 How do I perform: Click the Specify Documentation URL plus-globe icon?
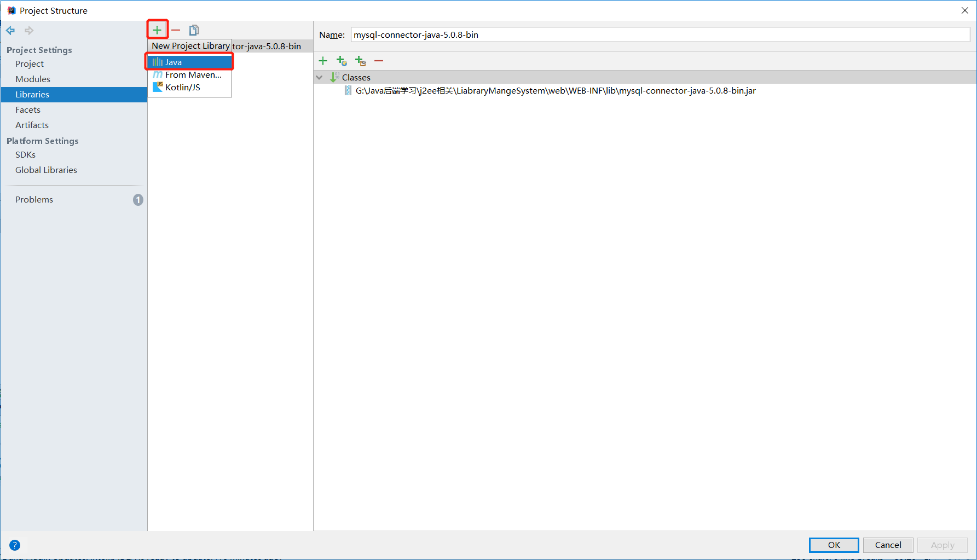pyautogui.click(x=342, y=61)
